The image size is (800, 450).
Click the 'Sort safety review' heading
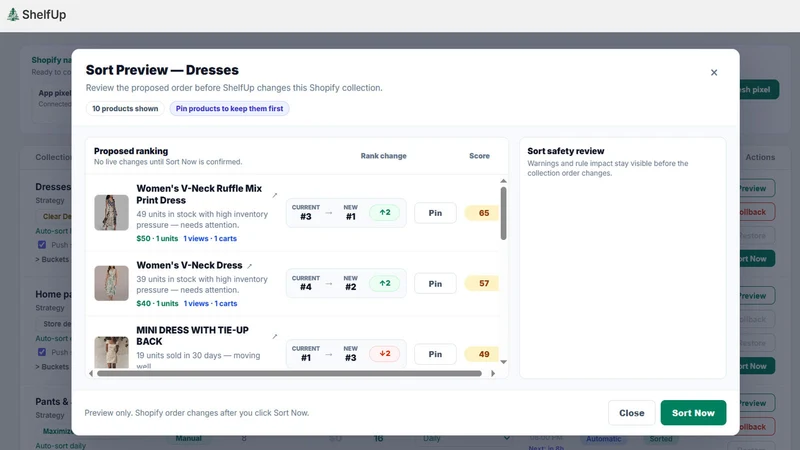[x=566, y=151]
